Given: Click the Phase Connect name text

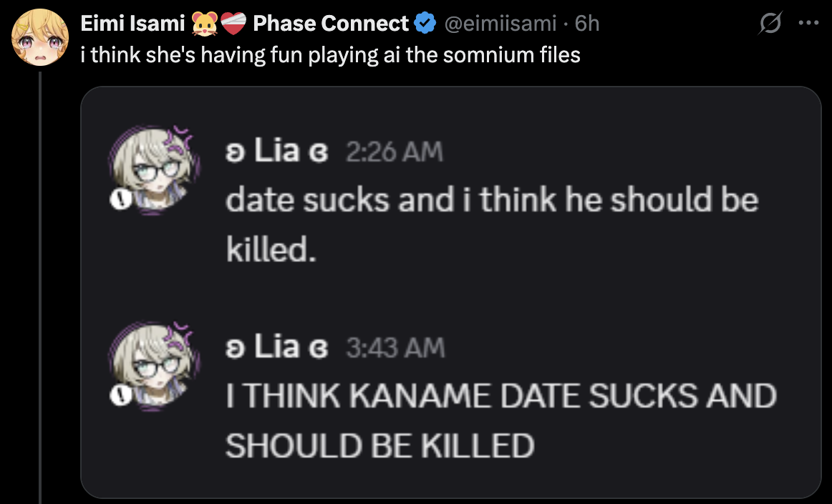Looking at the screenshot, I should pyautogui.click(x=330, y=24).
